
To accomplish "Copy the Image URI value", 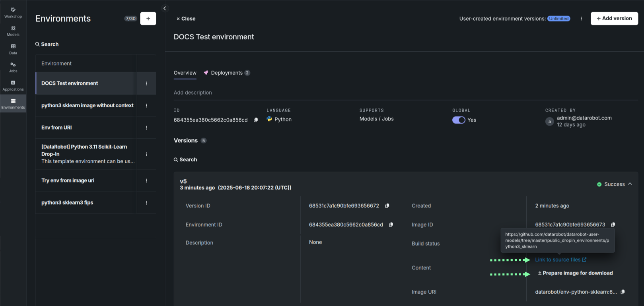I will coord(623,292).
